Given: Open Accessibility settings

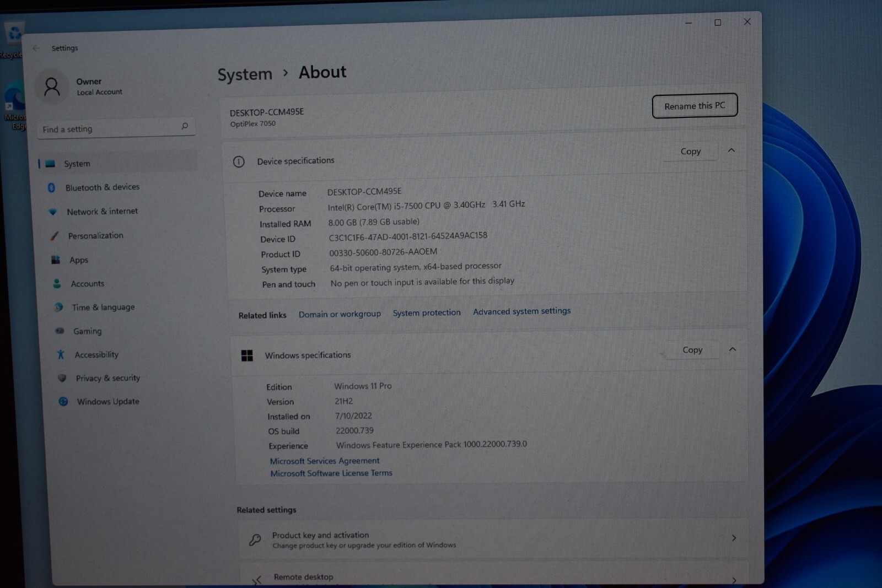Looking at the screenshot, I should point(96,355).
